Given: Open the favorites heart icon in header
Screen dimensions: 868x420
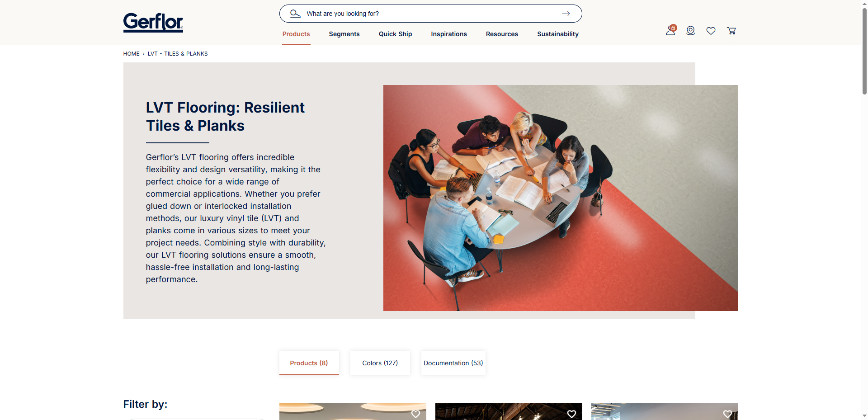Looking at the screenshot, I should [711, 31].
